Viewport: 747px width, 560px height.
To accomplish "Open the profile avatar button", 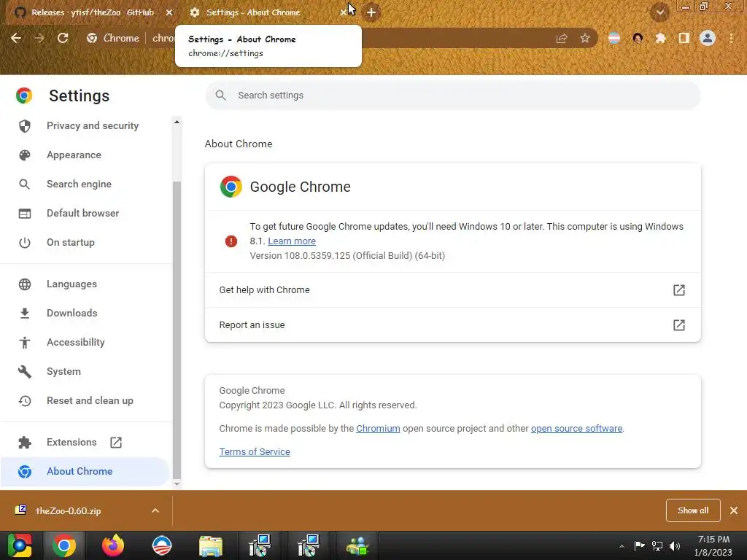I will point(708,38).
